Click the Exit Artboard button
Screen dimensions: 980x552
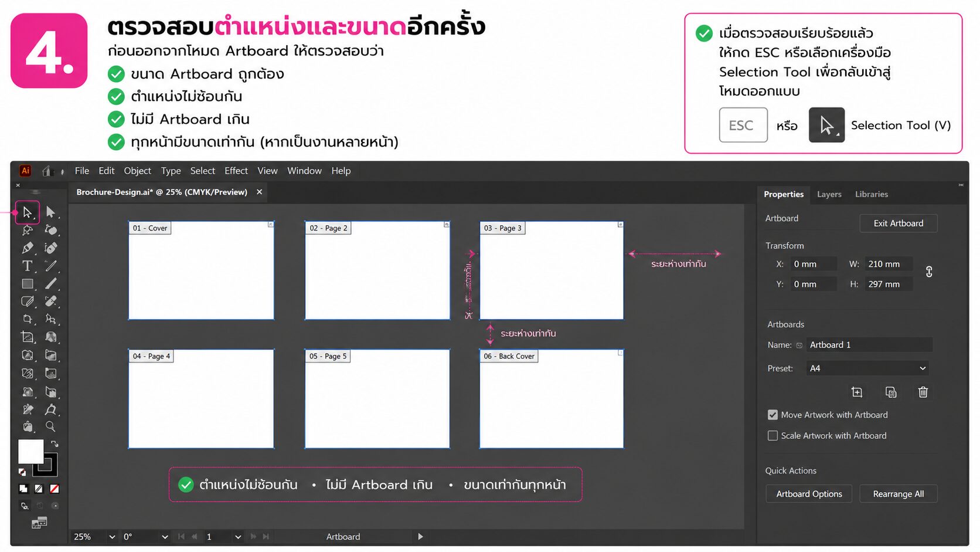899,223
